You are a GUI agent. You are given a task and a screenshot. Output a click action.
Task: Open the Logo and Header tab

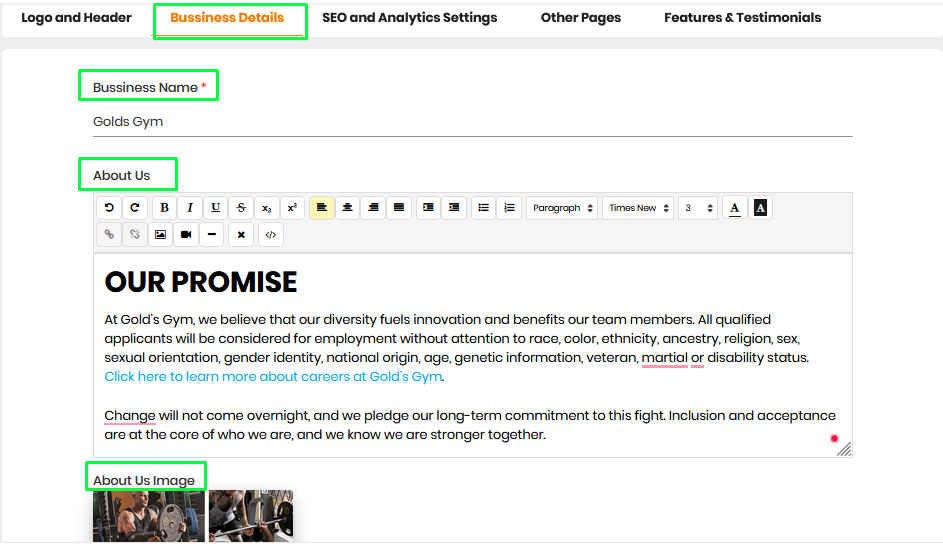(76, 17)
